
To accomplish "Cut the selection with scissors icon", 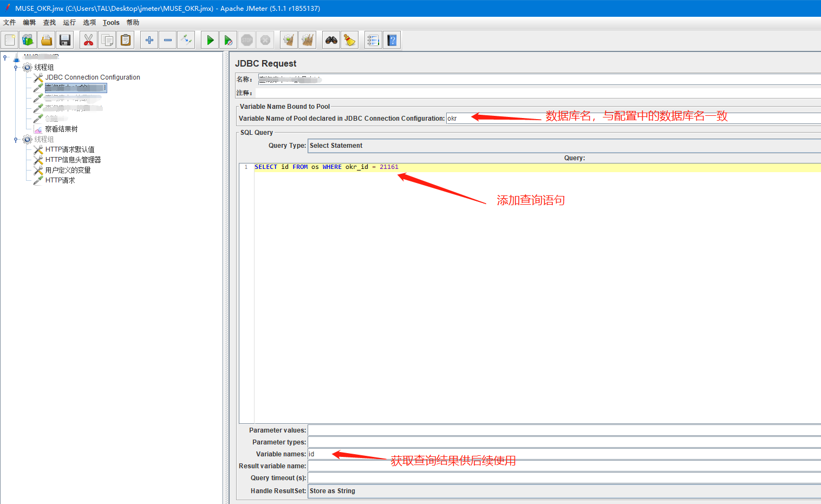I will (x=89, y=40).
